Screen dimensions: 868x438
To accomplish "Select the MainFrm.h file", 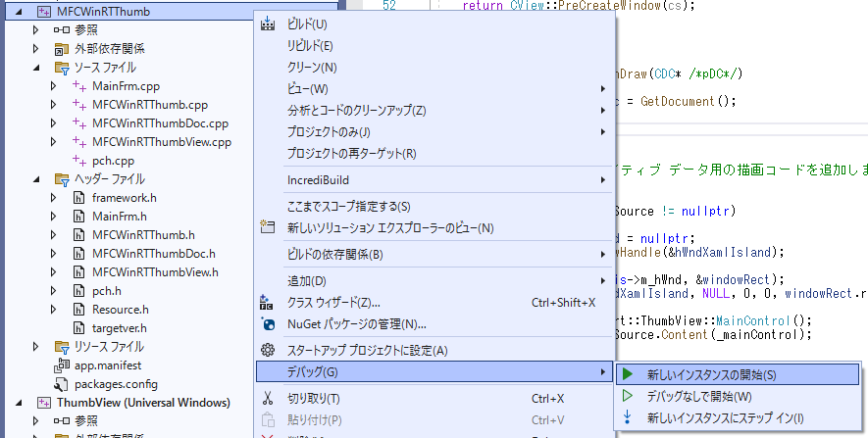I will pos(120,217).
